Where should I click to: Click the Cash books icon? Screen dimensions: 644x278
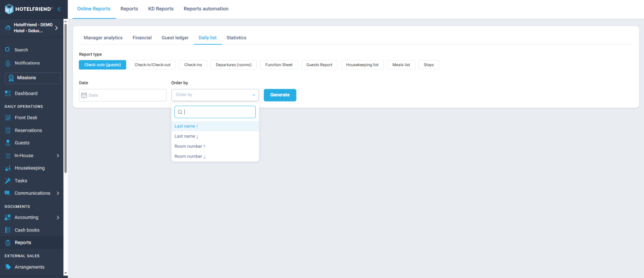8,230
